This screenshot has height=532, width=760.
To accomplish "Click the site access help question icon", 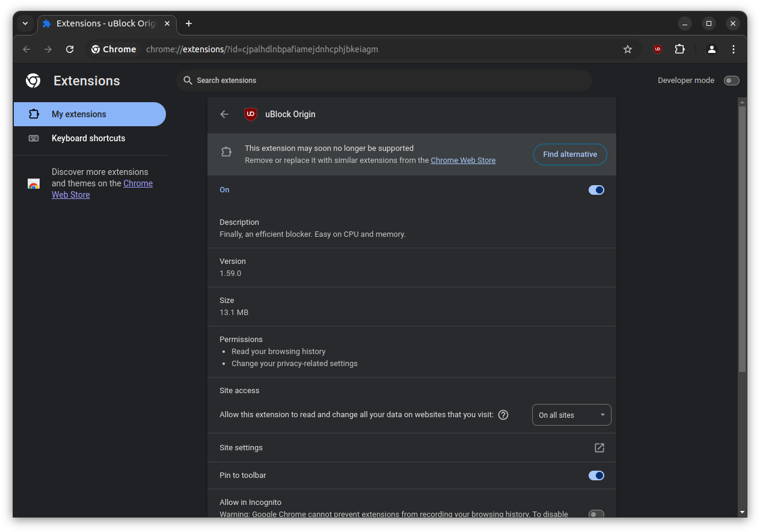I will [x=504, y=415].
